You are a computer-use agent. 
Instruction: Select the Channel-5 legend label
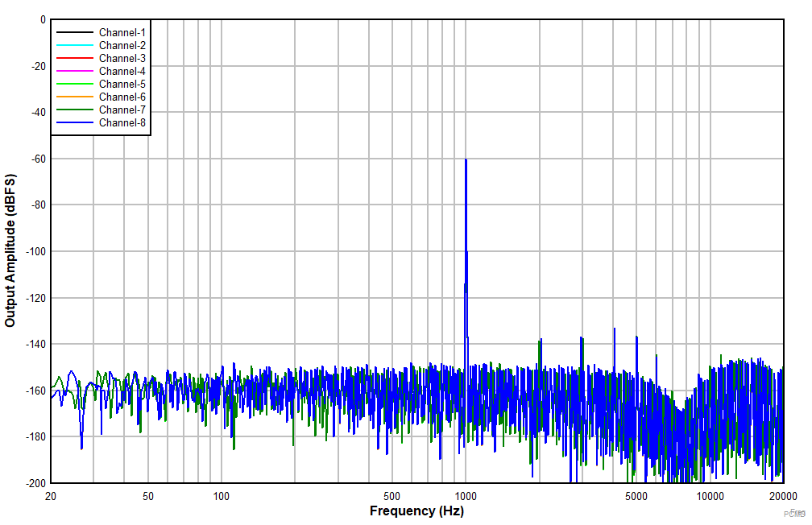click(x=121, y=84)
